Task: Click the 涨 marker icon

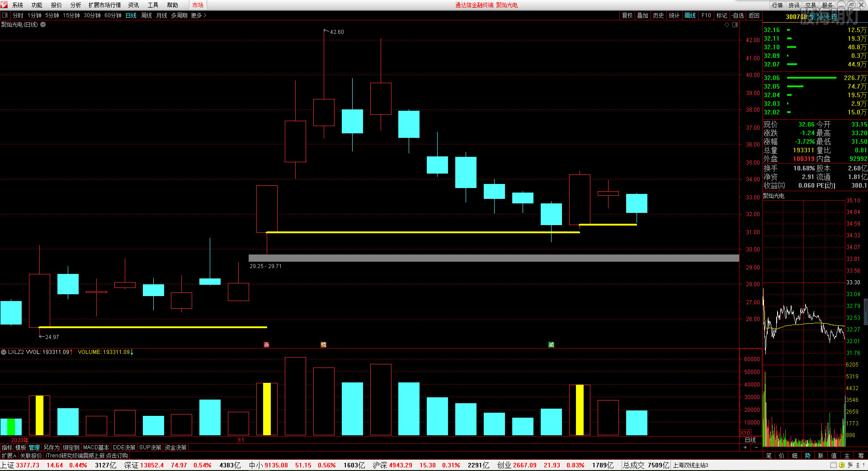Action: click(x=266, y=344)
